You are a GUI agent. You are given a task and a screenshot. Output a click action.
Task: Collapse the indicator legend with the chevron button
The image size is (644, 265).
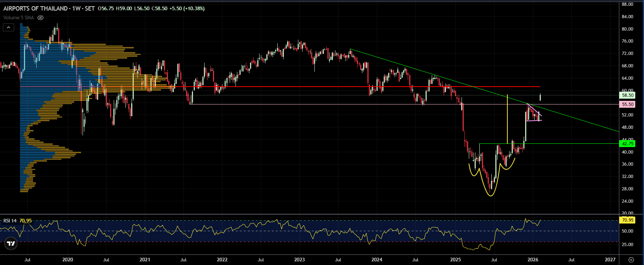click(8, 27)
